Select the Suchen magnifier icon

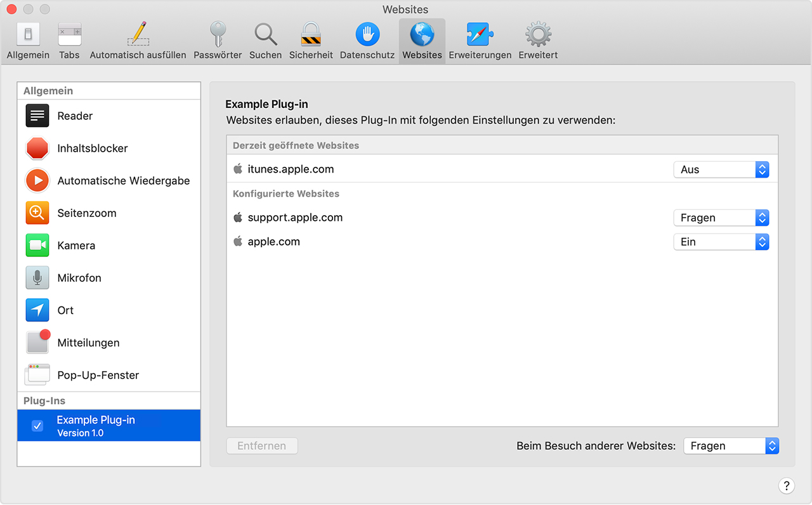[x=265, y=34]
